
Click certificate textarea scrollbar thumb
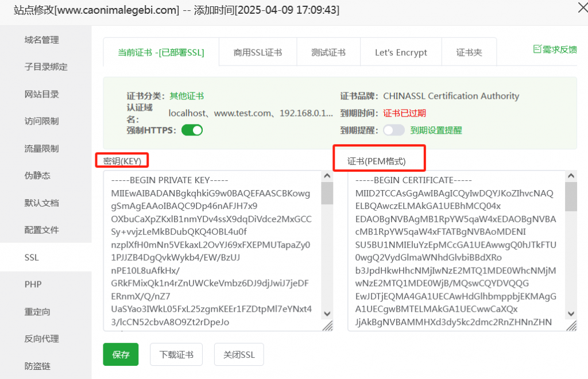(571, 197)
